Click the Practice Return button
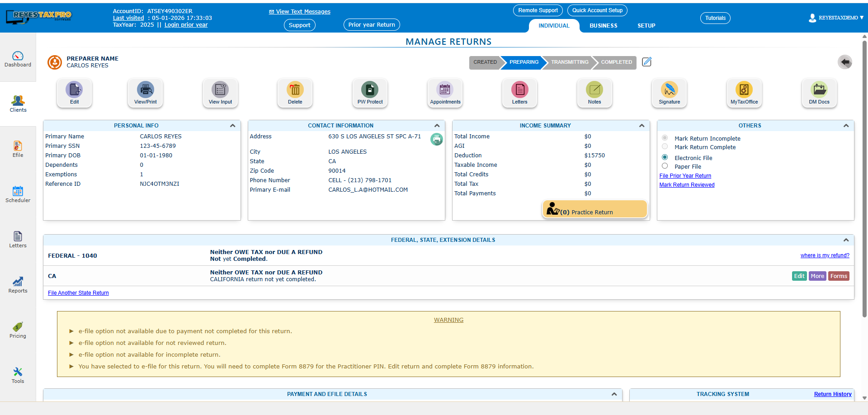868x415 pixels. [595, 209]
